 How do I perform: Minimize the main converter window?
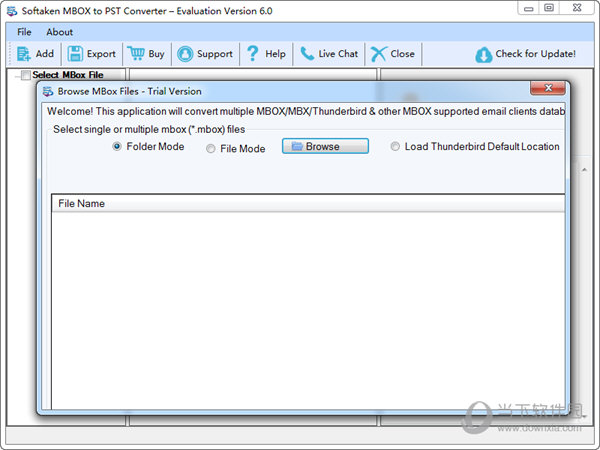pos(528,8)
